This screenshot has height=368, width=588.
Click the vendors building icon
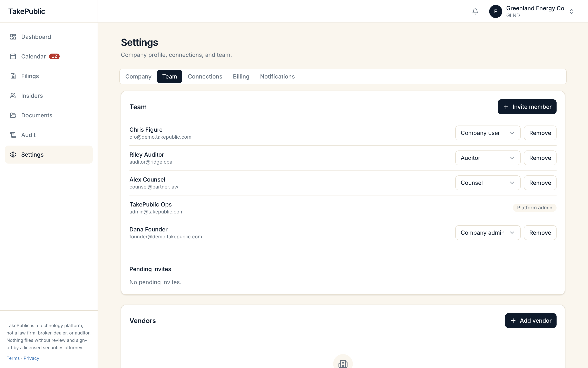(343, 364)
